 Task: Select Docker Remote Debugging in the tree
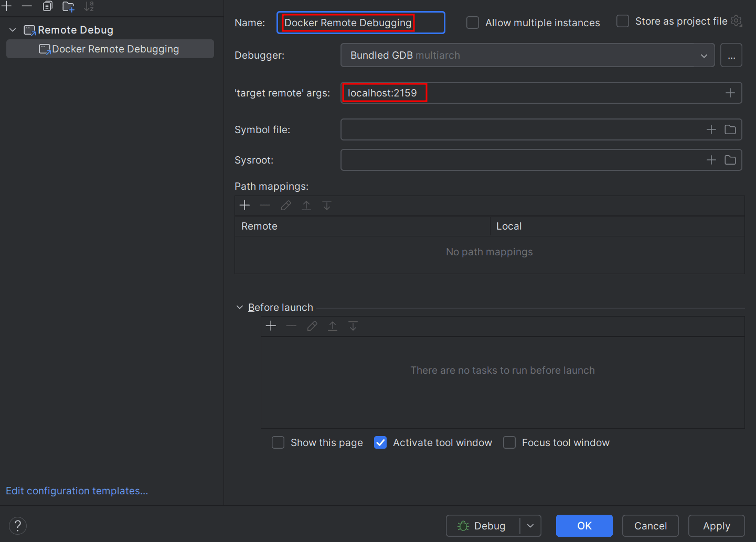pyautogui.click(x=110, y=49)
